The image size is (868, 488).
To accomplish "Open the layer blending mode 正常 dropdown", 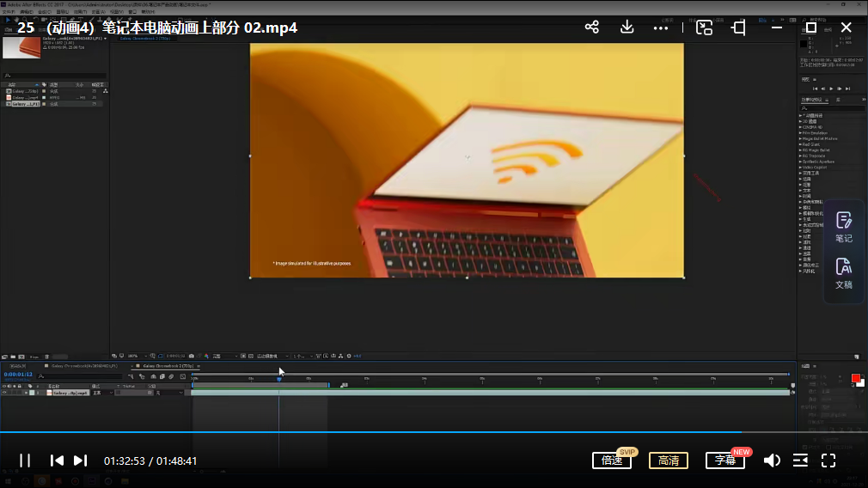I will [103, 393].
